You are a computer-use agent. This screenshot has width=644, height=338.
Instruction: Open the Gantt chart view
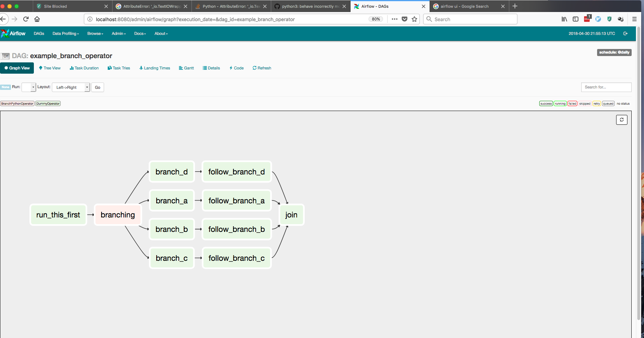pyautogui.click(x=186, y=68)
